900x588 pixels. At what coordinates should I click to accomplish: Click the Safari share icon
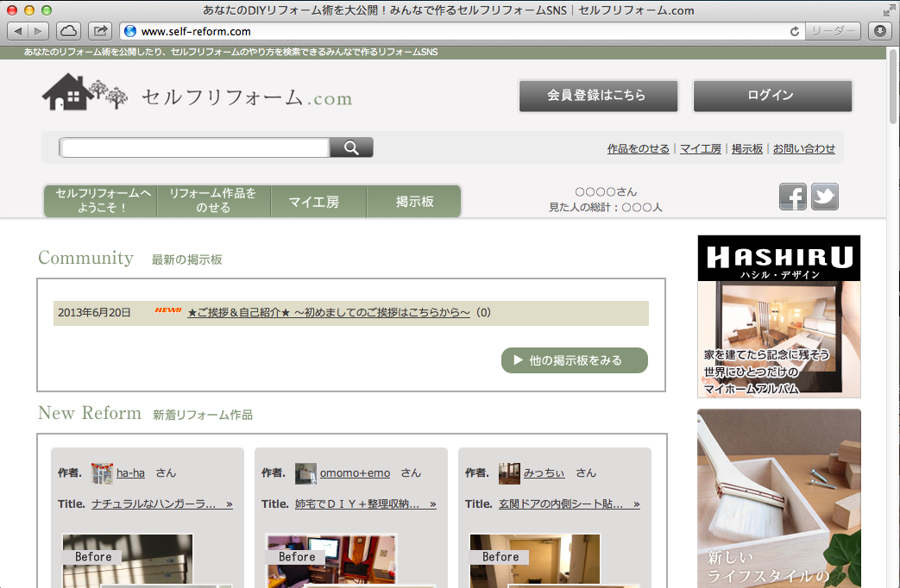pyautogui.click(x=100, y=31)
